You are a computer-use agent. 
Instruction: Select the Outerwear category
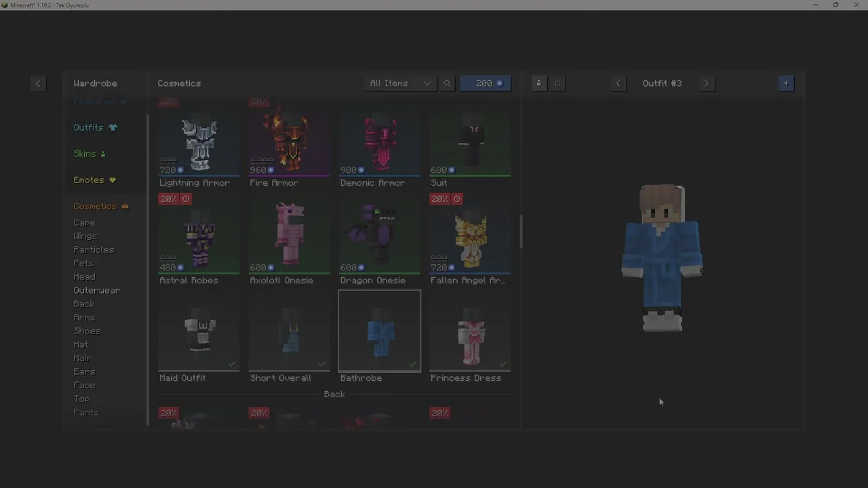97,290
